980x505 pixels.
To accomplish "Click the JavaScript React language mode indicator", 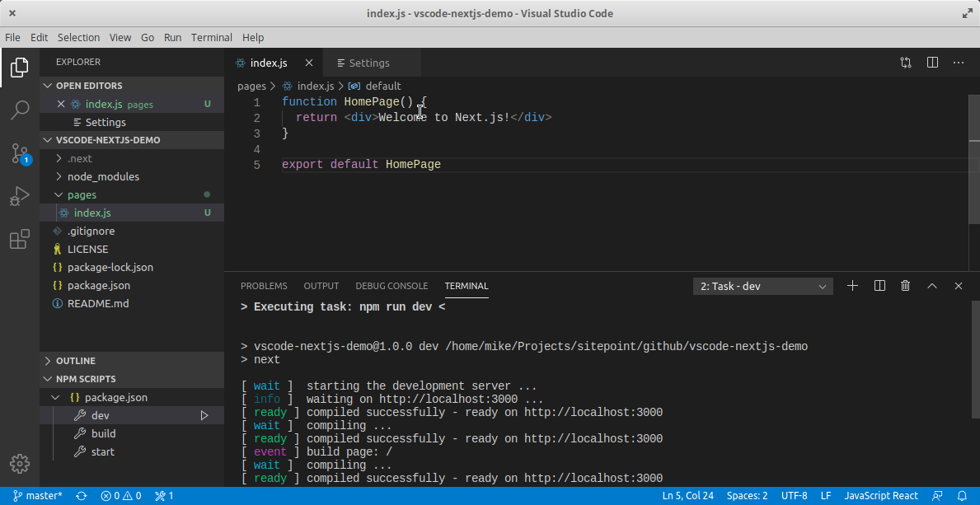I will tap(881, 495).
